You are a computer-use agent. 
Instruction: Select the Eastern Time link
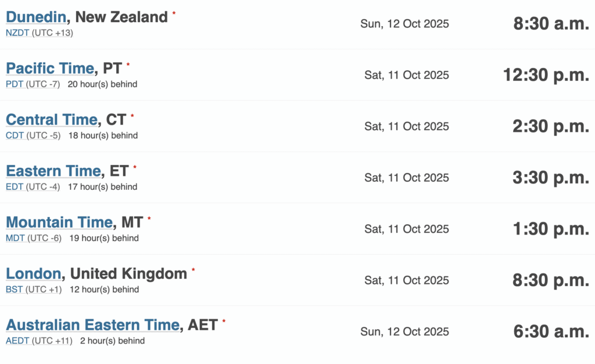(x=53, y=171)
